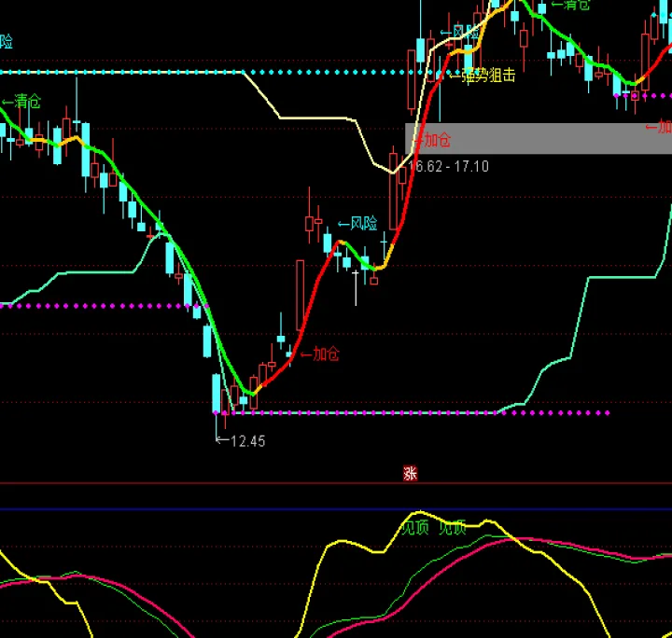The image size is (672, 638).
Task: Select the first 见顶 indicator label
Action: pos(414,528)
